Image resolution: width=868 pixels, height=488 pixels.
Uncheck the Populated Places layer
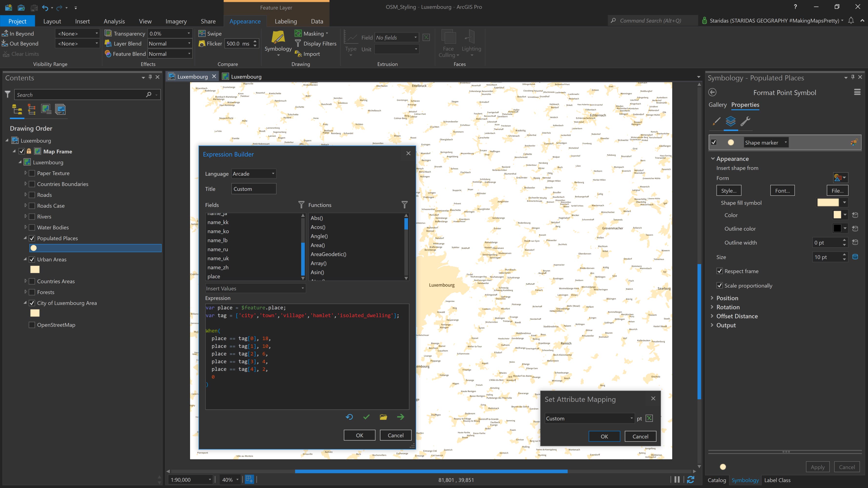(x=32, y=238)
